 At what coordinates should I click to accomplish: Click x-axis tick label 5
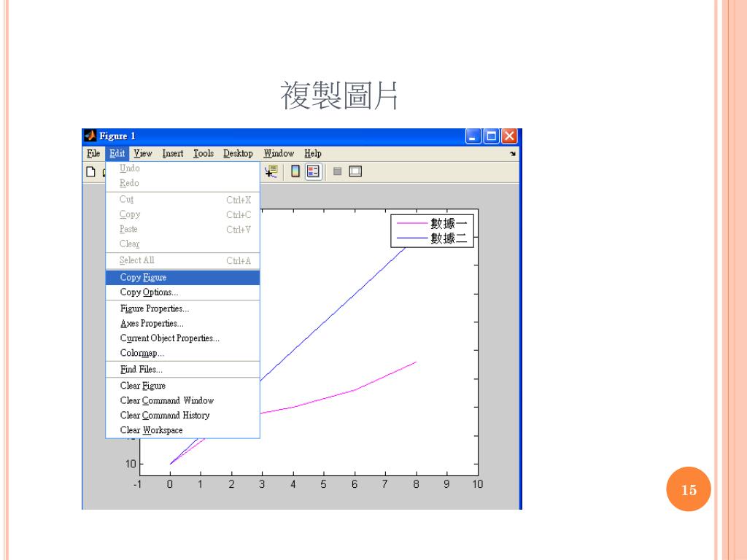click(323, 484)
